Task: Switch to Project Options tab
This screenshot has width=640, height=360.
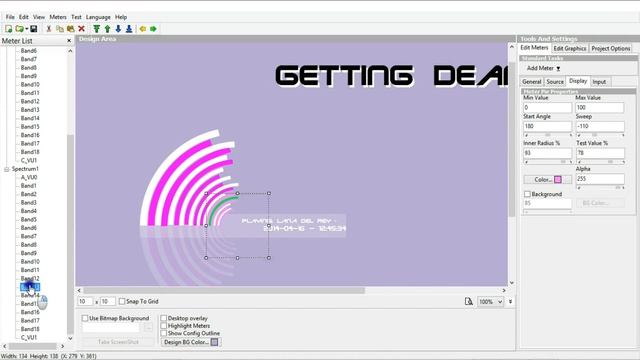Action: (611, 48)
